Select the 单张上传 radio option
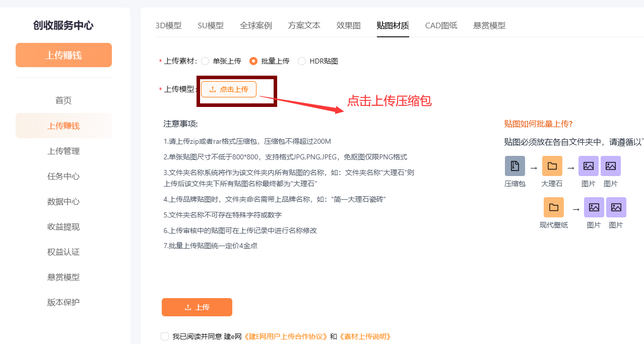Screen dimensions: 644x344 coord(205,61)
